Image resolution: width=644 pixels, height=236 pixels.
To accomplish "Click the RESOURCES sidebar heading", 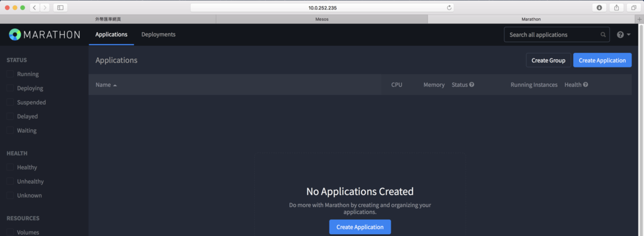I will [x=23, y=218].
